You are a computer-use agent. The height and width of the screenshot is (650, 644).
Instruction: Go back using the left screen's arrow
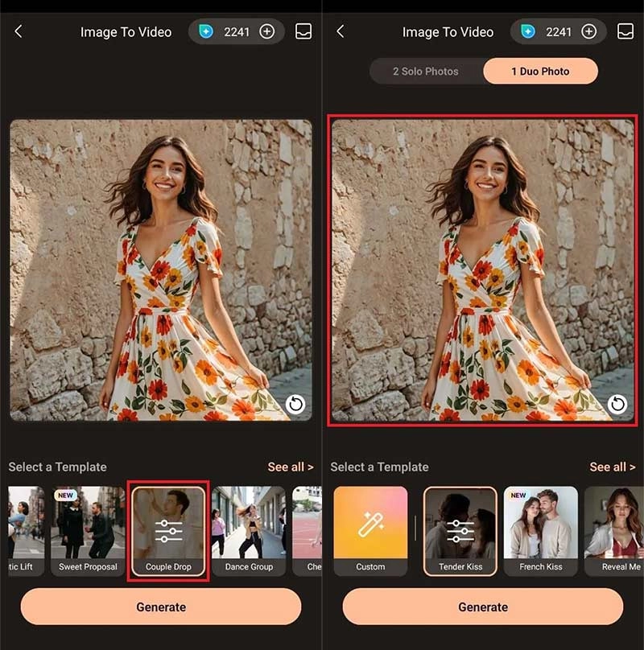(x=19, y=31)
